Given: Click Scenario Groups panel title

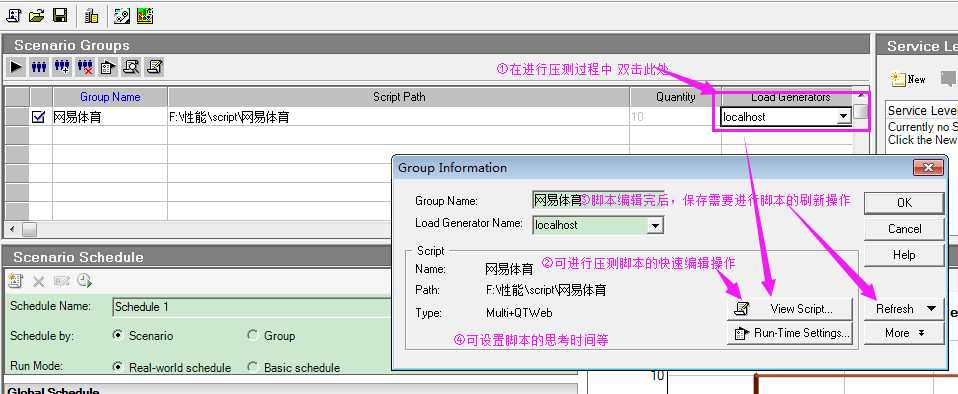Looking at the screenshot, I should click(71, 45).
